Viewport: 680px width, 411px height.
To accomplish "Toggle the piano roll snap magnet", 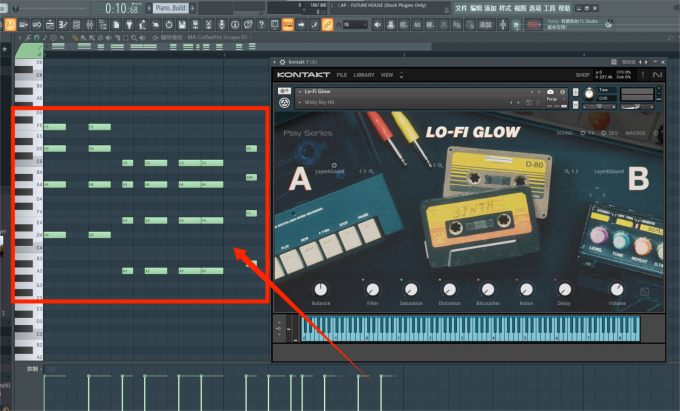I will (36, 38).
